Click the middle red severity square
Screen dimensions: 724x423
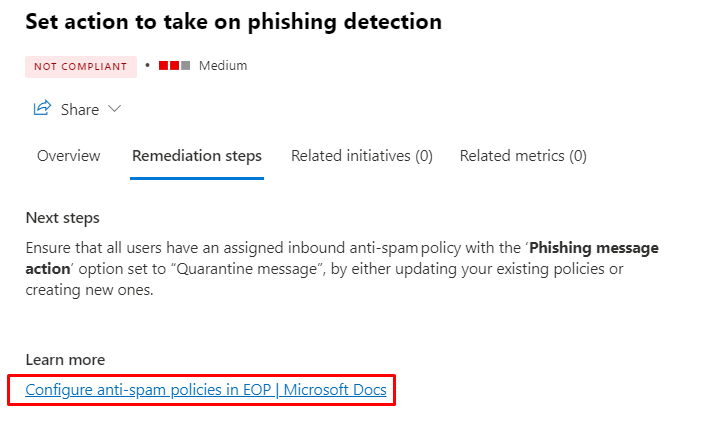click(174, 66)
